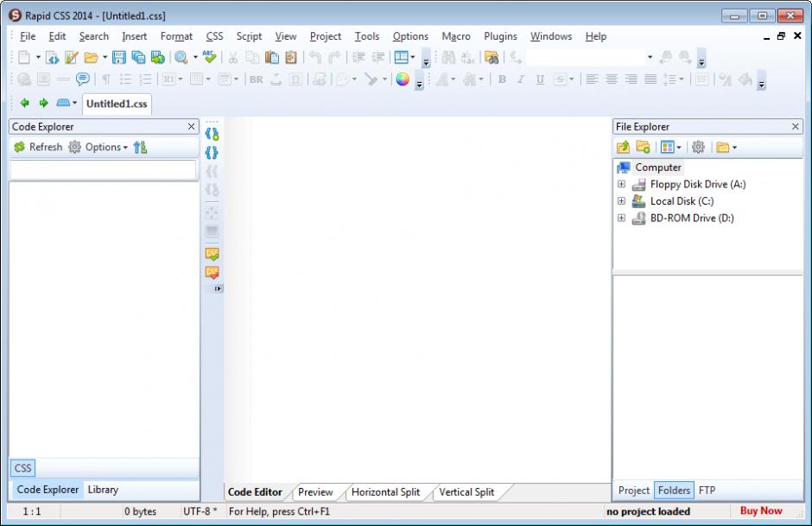The height and width of the screenshot is (526, 812).
Task: Switch to the Project tab
Action: [x=633, y=490]
